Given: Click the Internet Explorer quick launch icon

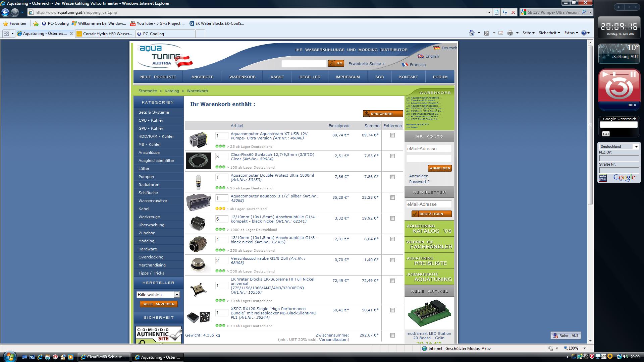Looking at the screenshot, I should point(40,357).
